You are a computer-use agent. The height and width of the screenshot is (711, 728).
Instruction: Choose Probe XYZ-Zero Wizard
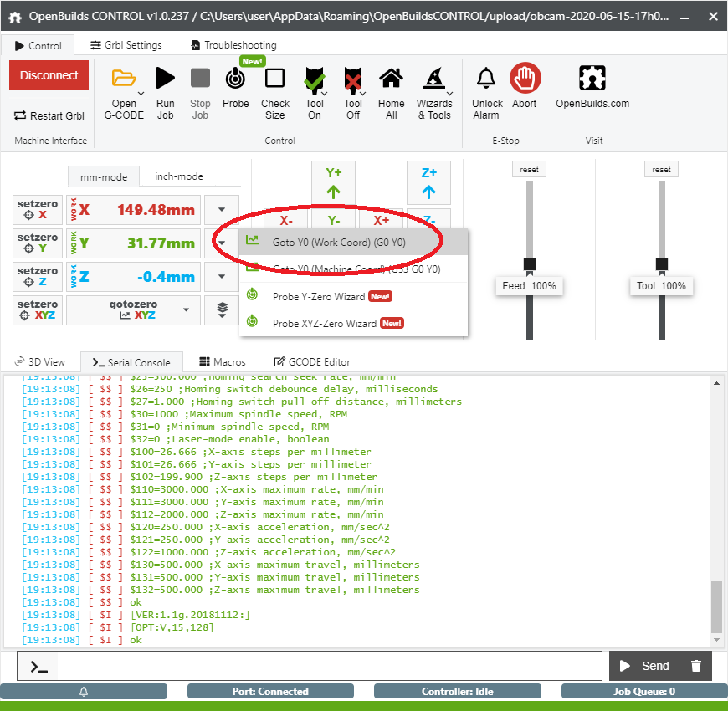353,323
